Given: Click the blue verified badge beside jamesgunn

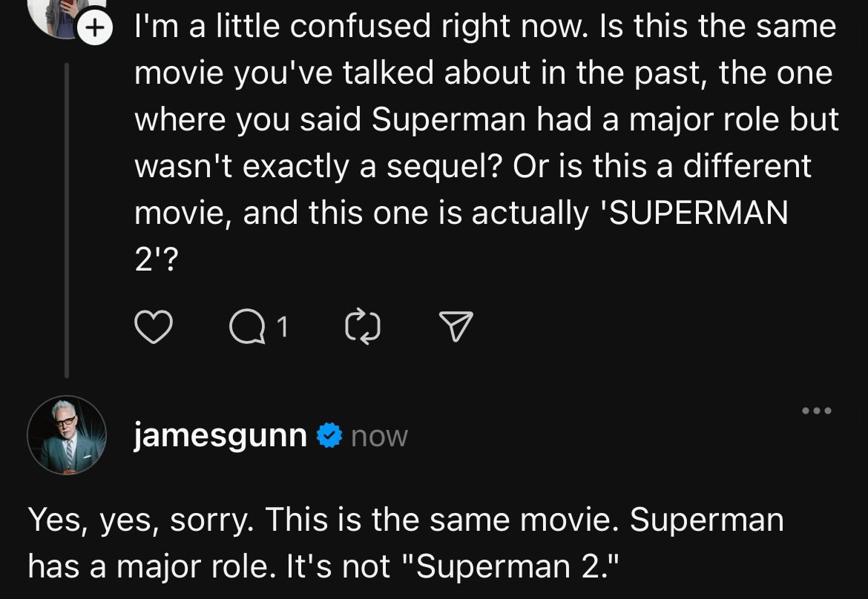Looking at the screenshot, I should 327,435.
